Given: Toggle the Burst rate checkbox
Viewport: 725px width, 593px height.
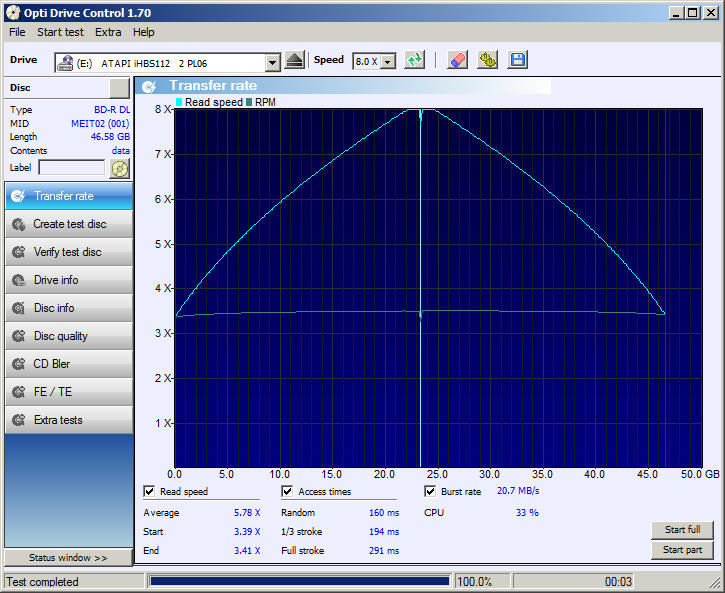Looking at the screenshot, I should tap(430, 491).
